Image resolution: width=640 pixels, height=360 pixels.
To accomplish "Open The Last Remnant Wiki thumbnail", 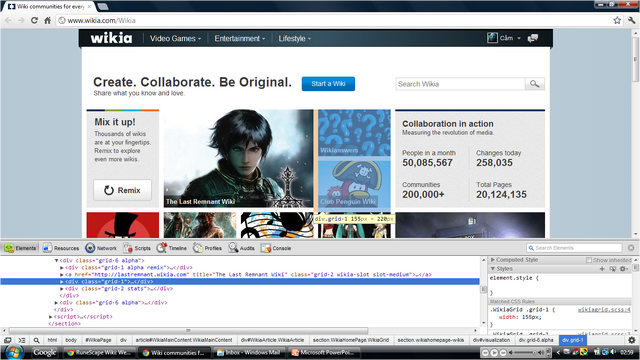I will point(238,159).
